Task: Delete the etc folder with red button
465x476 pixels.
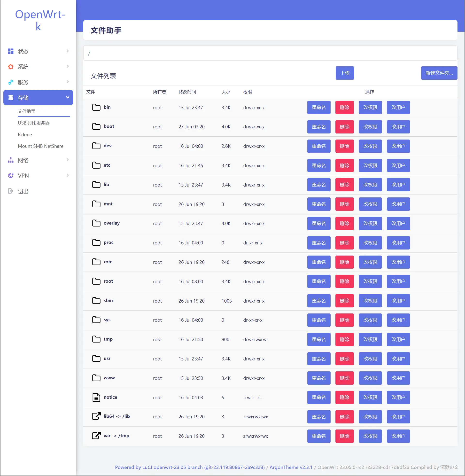Action: coord(344,166)
